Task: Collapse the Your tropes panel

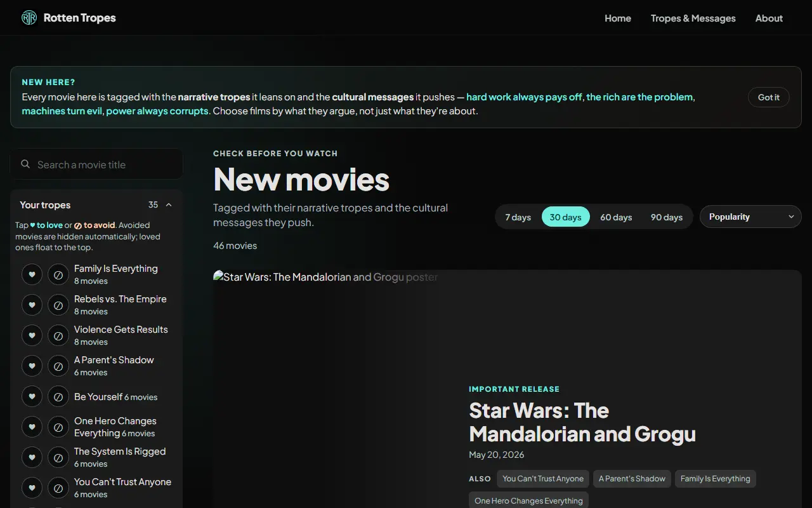Action: pyautogui.click(x=169, y=204)
